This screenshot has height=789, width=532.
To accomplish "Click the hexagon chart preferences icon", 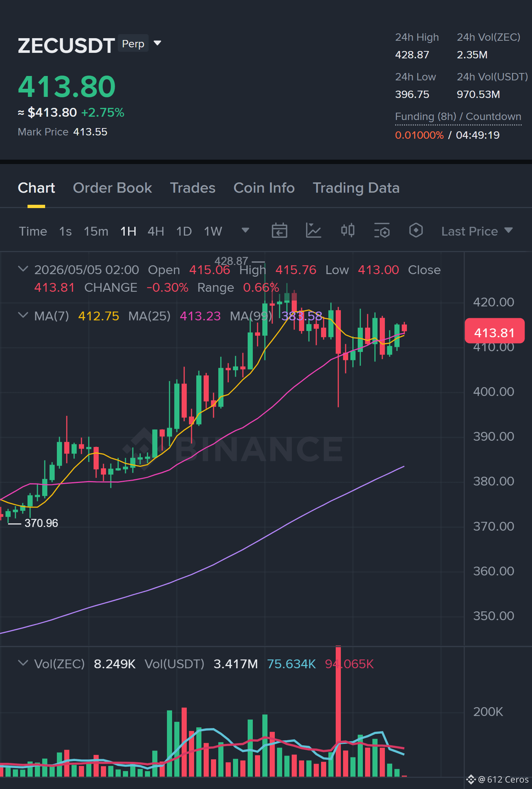I will coord(416,231).
